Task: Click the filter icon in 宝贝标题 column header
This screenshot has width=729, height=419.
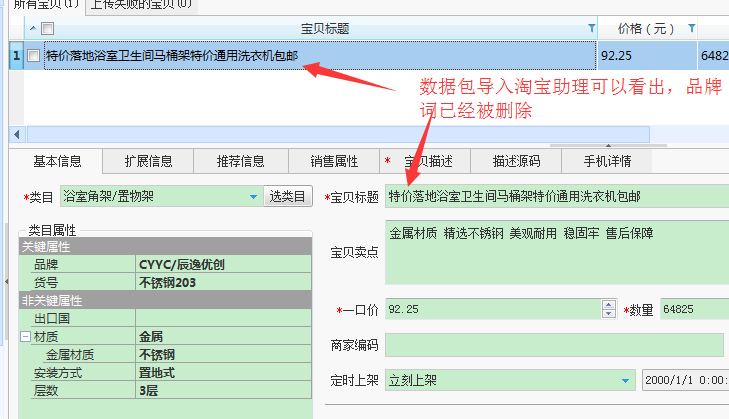Action: point(590,28)
